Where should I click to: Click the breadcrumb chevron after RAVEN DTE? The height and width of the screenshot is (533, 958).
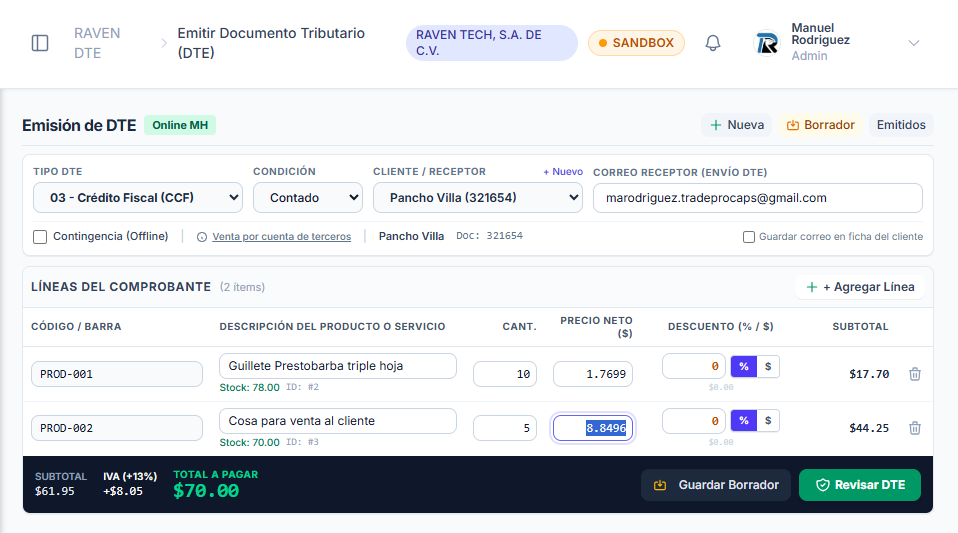click(x=164, y=43)
